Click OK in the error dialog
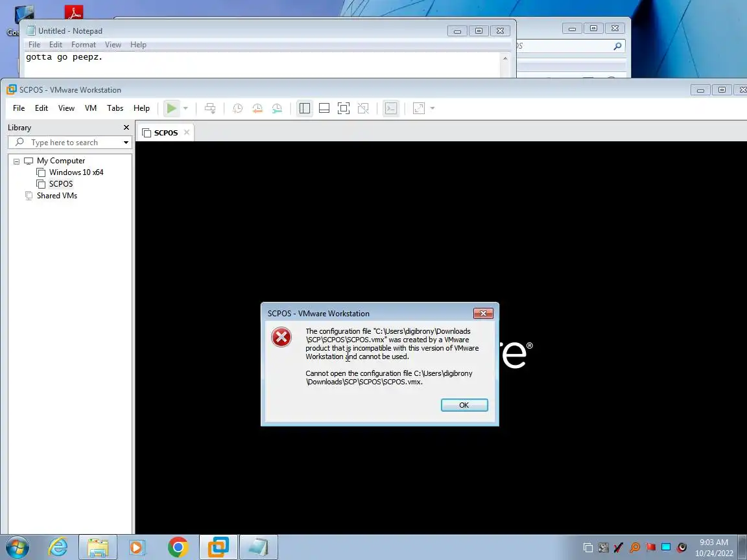 464,404
